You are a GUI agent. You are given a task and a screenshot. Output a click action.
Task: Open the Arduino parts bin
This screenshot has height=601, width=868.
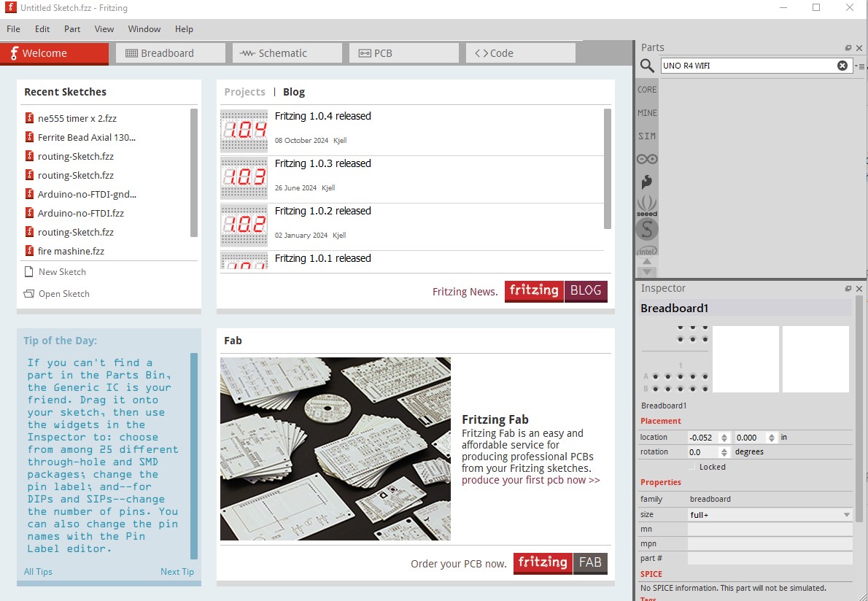pyautogui.click(x=647, y=159)
